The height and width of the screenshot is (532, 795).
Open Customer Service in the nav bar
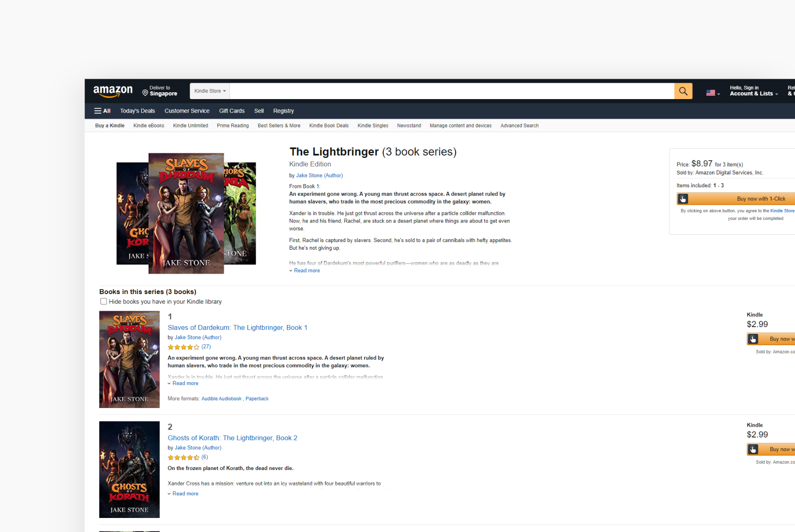tap(187, 111)
